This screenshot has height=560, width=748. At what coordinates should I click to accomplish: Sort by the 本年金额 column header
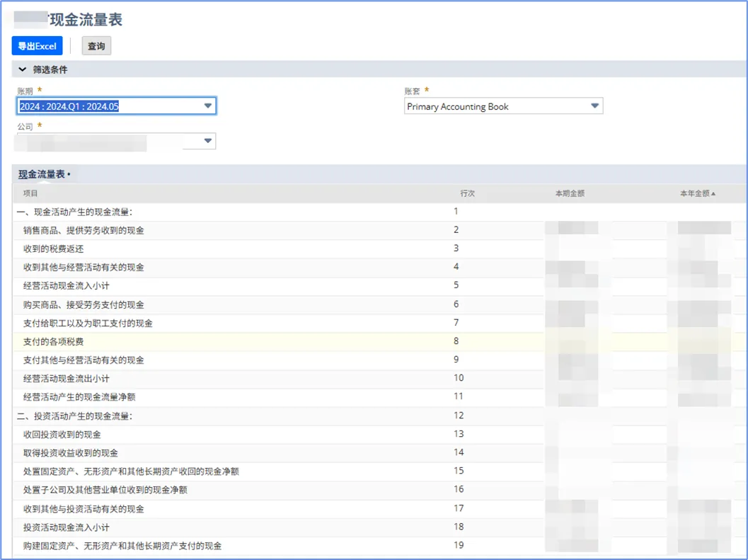click(x=697, y=193)
